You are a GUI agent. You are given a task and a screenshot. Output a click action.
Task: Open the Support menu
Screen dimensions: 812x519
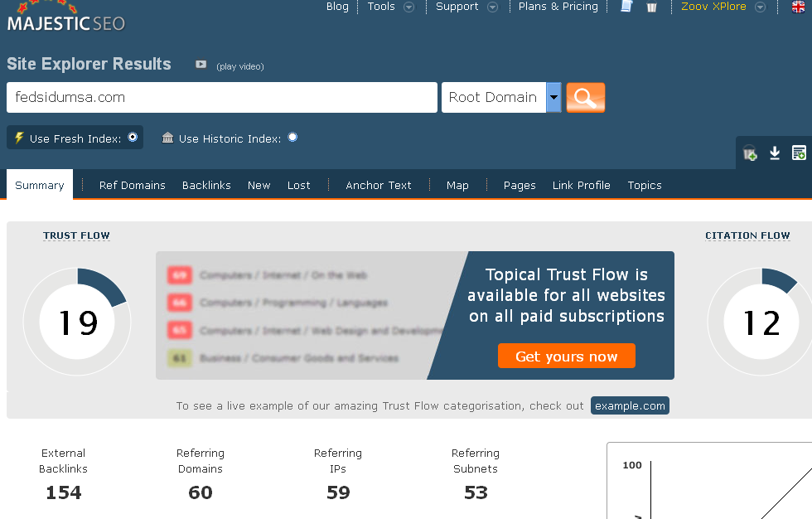pos(457,6)
